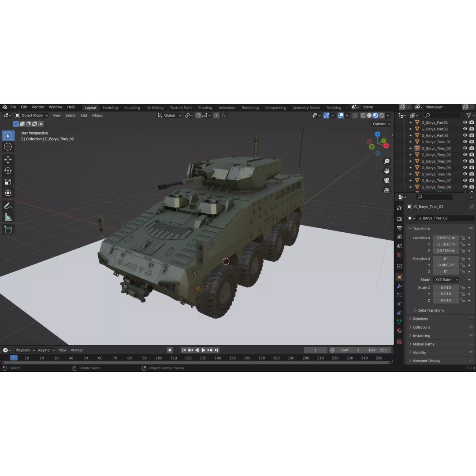This screenshot has width=476, height=476.
Task: Switch to the UV Editing workspace tab
Action: coord(155,108)
